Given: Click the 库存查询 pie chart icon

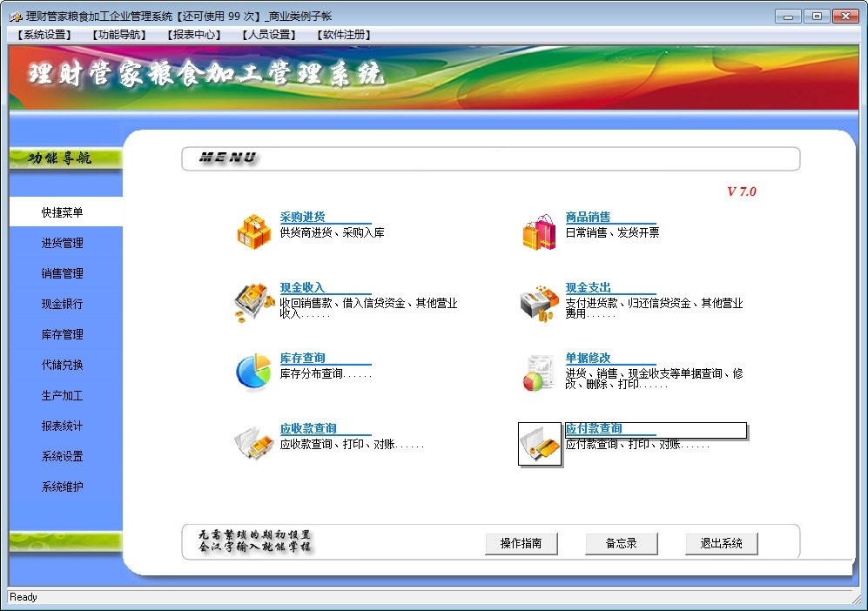Looking at the screenshot, I should coord(253,372).
